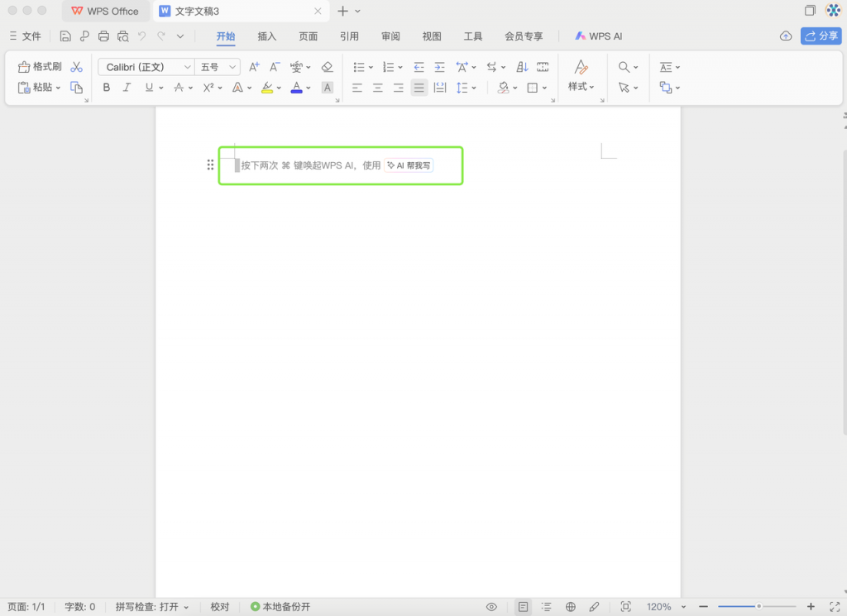The width and height of the screenshot is (847, 616).
Task: Click the user avatar icon
Action: (834, 10)
